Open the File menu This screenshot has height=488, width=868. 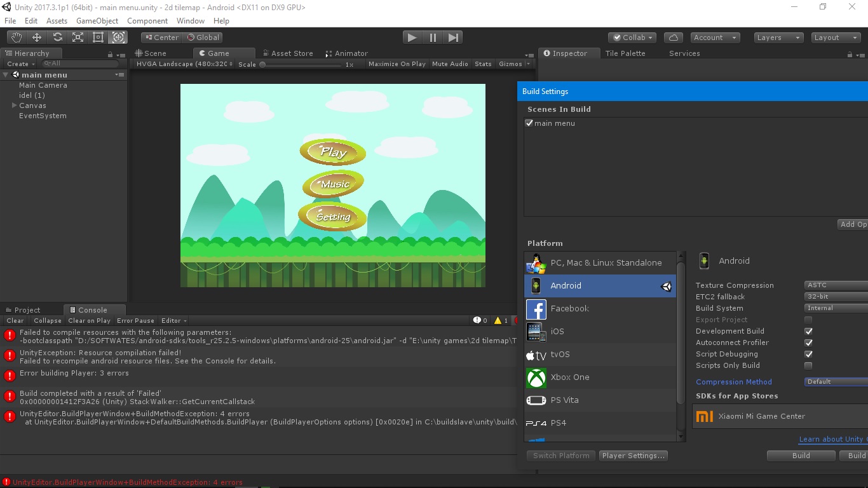10,21
